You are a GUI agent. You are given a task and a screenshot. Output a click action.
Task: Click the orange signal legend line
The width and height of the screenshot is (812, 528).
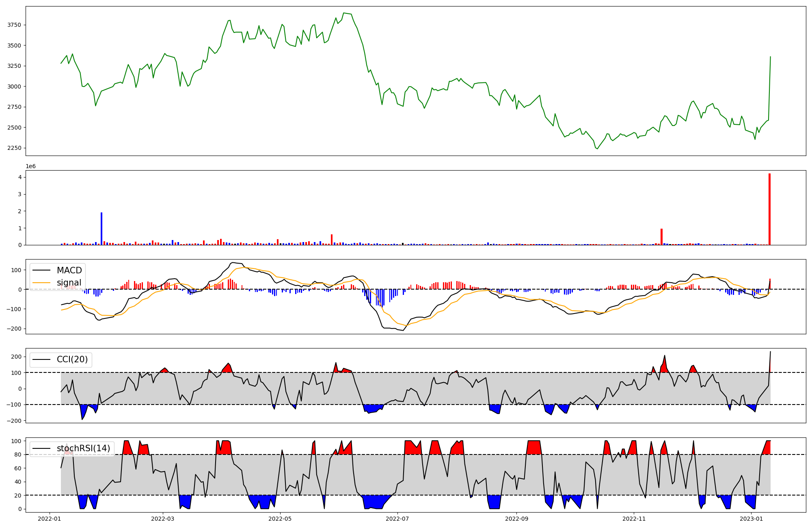click(x=41, y=283)
